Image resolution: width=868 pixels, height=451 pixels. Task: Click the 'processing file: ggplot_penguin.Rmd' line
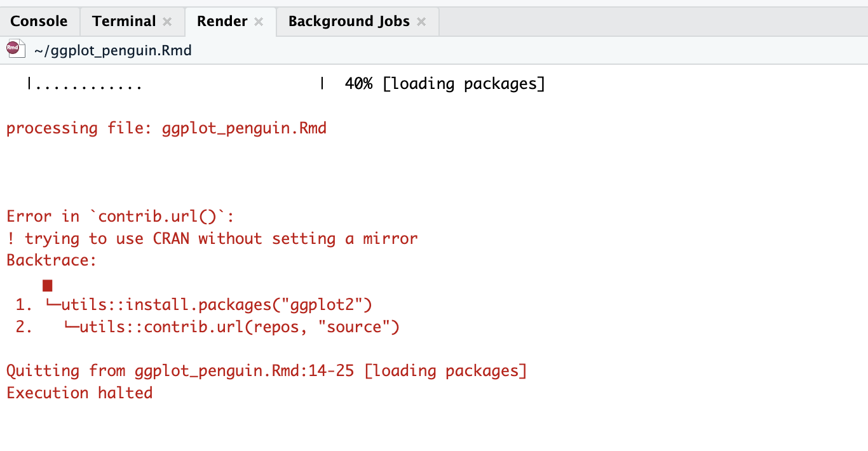point(166,128)
